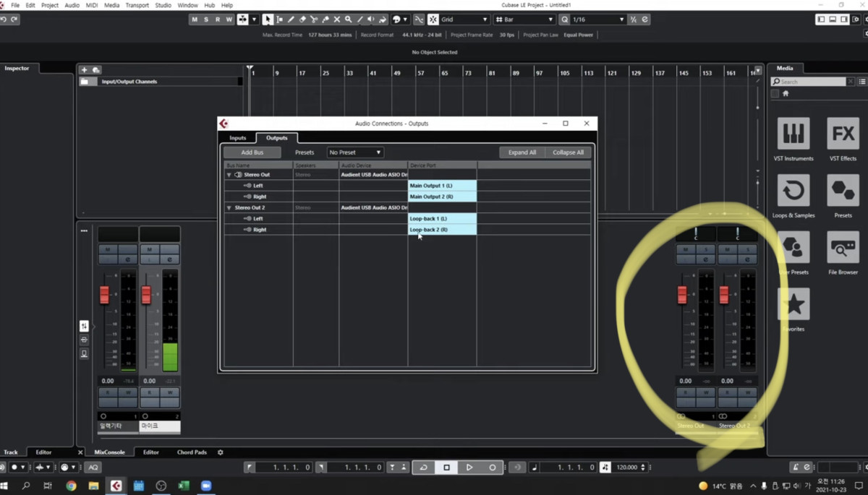Open VST Instruments in Media rack
This screenshot has height=495, width=868.
[793, 139]
